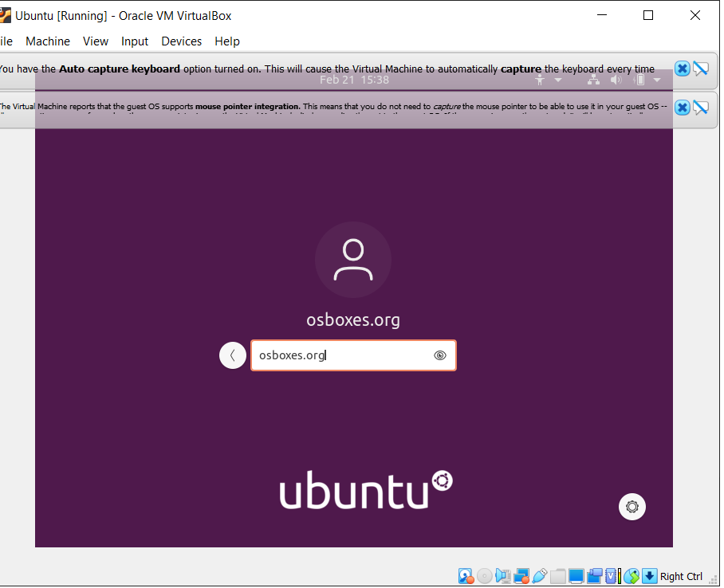Viewport: 724px width, 588px height.
Task: Go back with the left chevron button
Action: pyautogui.click(x=233, y=355)
